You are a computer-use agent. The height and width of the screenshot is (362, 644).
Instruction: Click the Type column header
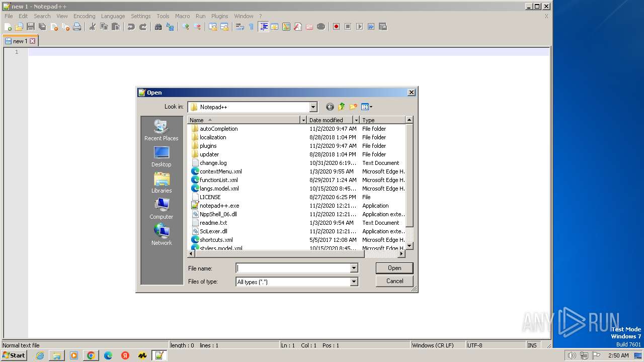(x=382, y=120)
